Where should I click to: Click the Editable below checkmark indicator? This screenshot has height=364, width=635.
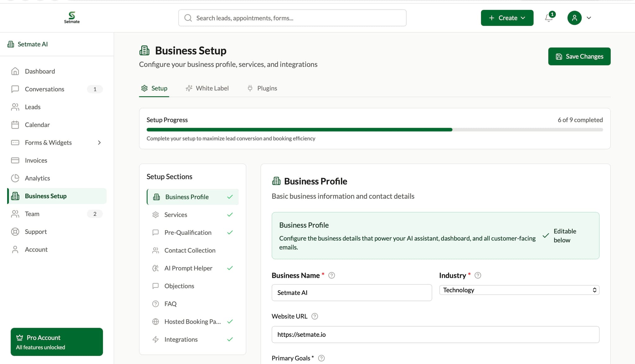(546, 236)
